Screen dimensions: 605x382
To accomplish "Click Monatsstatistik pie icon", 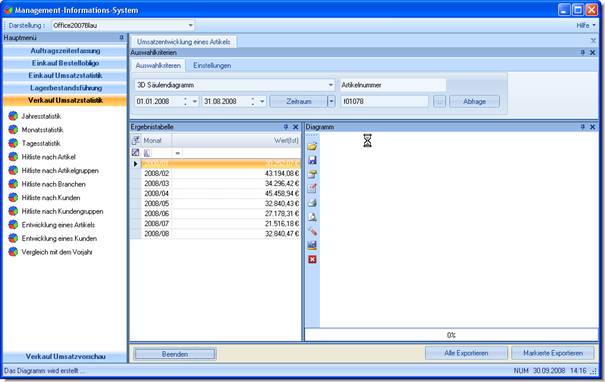I will click(13, 130).
